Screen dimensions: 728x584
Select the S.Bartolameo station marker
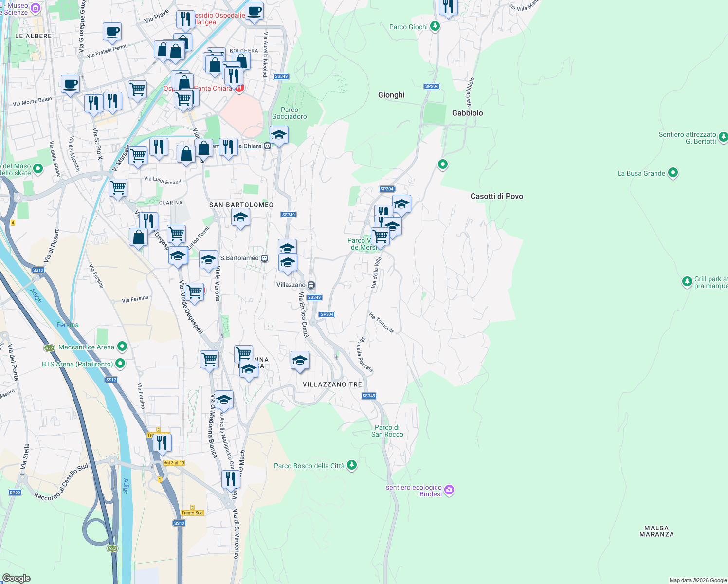pos(264,259)
